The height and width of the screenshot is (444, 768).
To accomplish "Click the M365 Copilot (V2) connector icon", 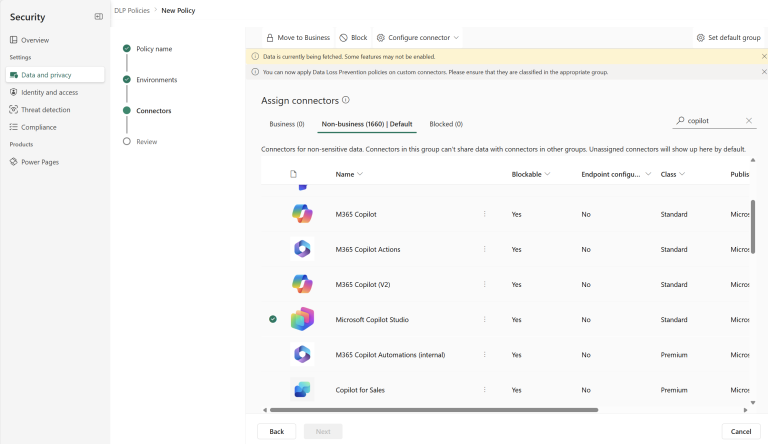I will [x=302, y=284].
